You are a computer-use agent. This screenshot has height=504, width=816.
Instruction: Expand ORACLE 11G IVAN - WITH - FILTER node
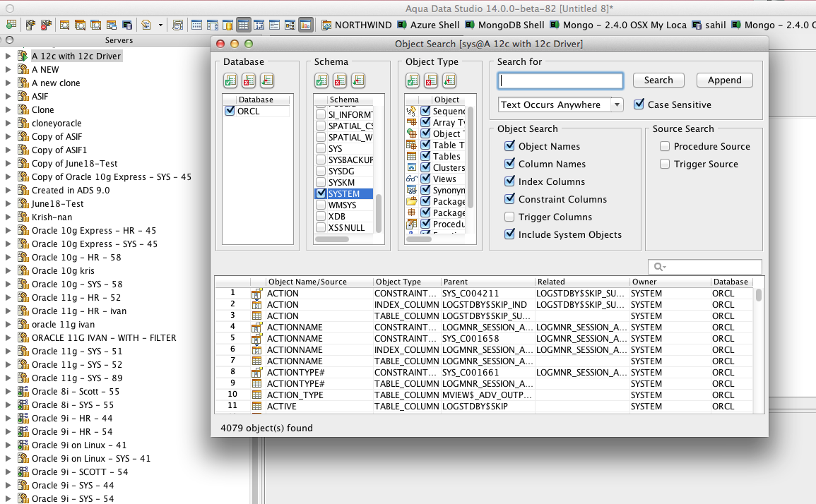tap(8, 337)
